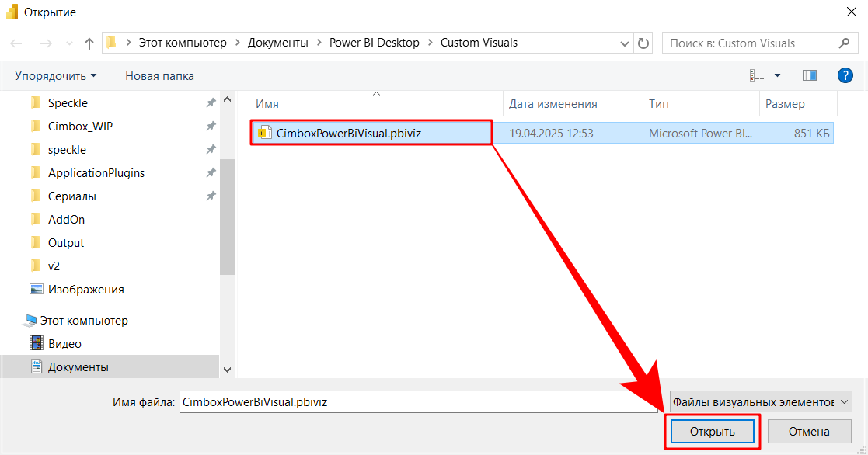Select the 'Сериалы' folder

[72, 196]
